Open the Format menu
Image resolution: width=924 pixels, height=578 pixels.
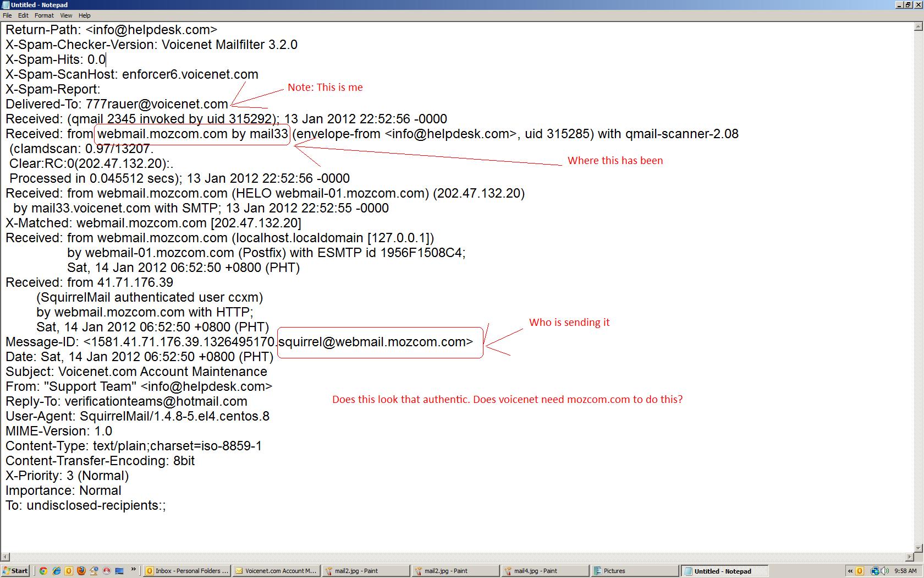pyautogui.click(x=44, y=15)
